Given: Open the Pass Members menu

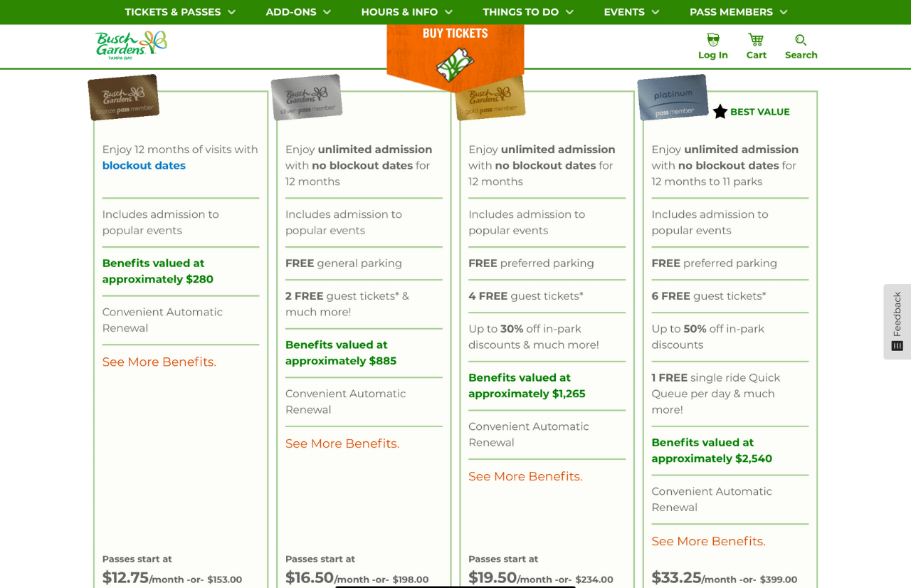Looking at the screenshot, I should (731, 12).
